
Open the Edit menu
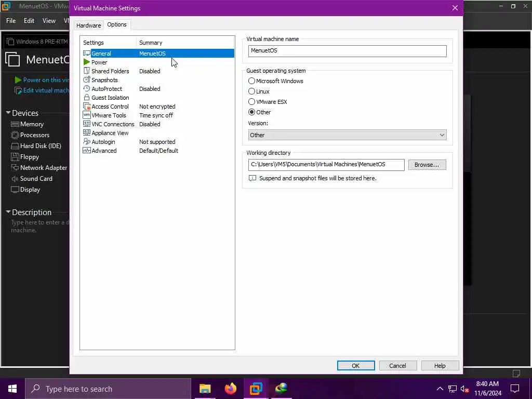(x=29, y=21)
